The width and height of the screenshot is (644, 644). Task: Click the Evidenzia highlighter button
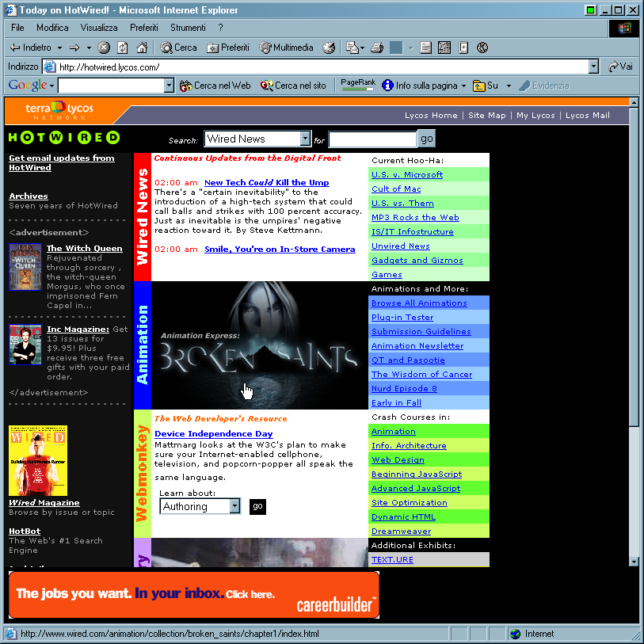click(544, 86)
